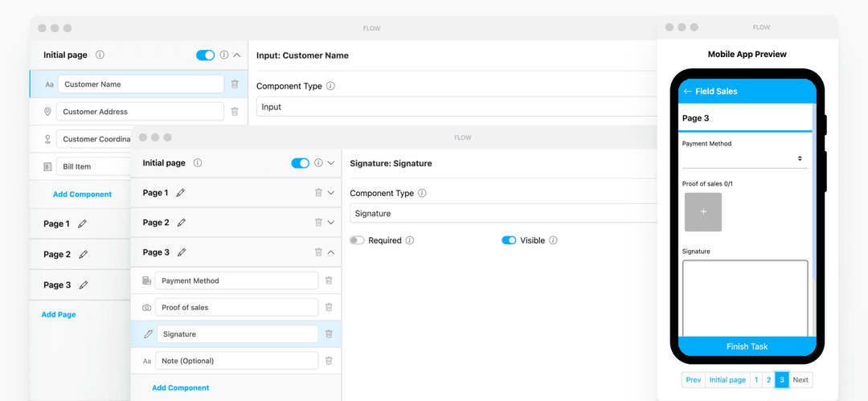The image size is (868, 401).
Task: Tap the Proof of sales add photo tile
Action: (703, 212)
